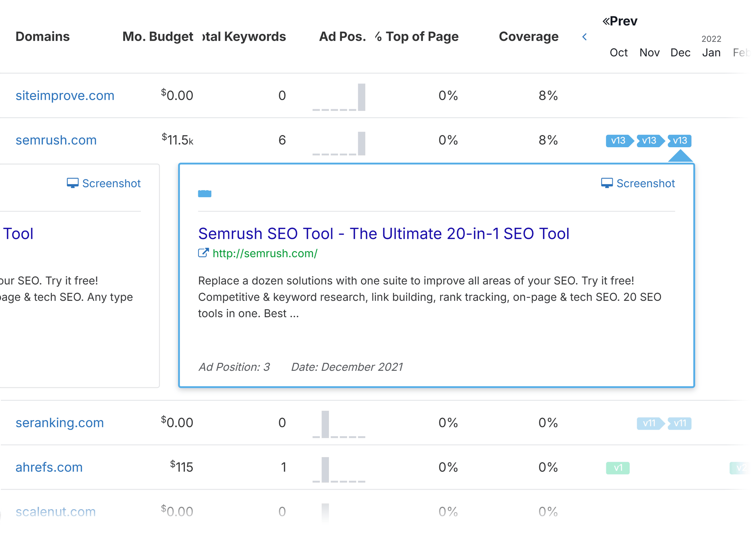The image size is (756, 538).
Task: Click the $115 budget for ahrefs.com
Action: 181,467
